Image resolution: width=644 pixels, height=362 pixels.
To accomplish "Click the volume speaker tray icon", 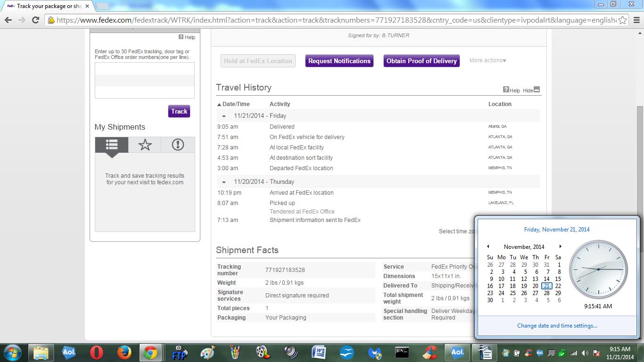I will 585,353.
